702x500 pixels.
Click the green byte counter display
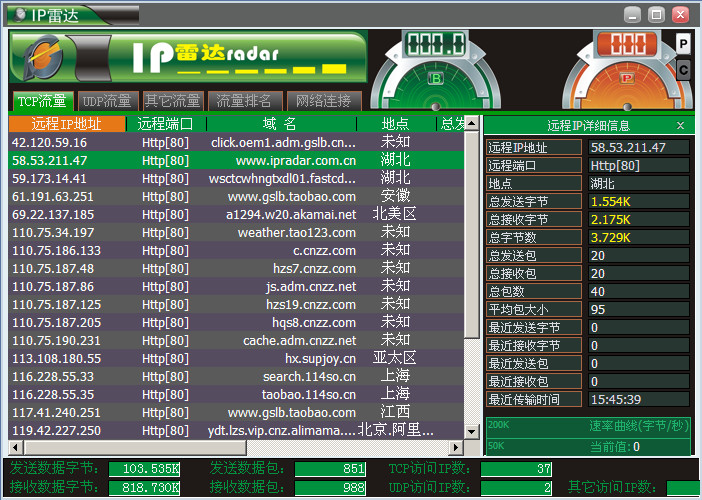pyautogui.click(x=435, y=44)
